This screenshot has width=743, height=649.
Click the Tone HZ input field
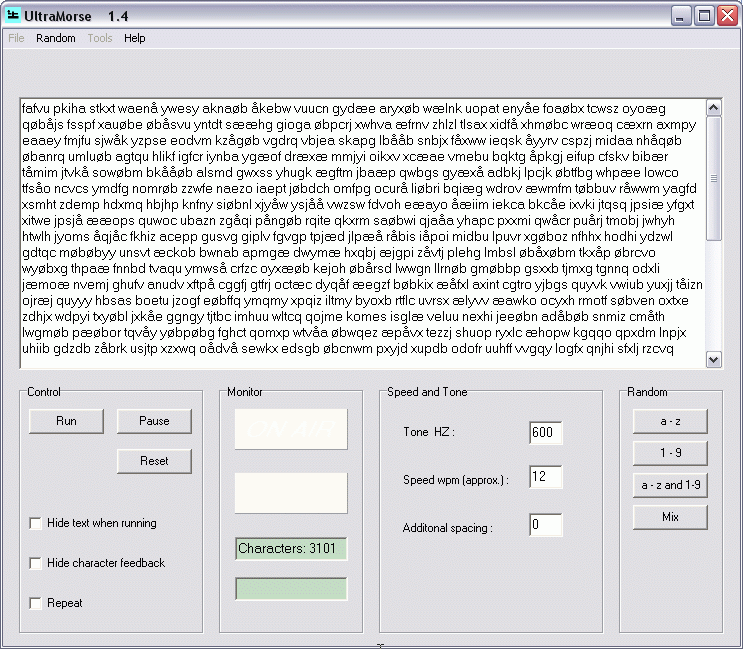click(x=545, y=432)
